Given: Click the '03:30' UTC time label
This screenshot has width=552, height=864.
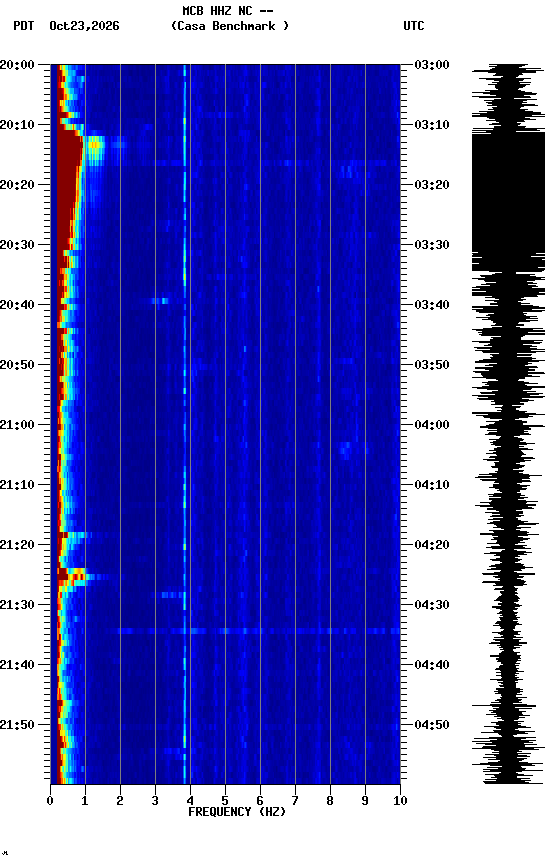Looking at the screenshot, I should pos(431,245).
